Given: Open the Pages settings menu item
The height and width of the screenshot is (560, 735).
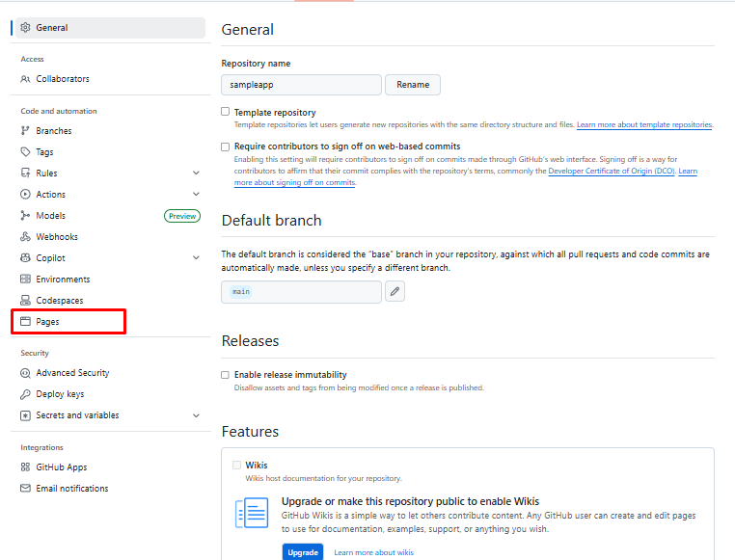Looking at the screenshot, I should [x=48, y=322].
